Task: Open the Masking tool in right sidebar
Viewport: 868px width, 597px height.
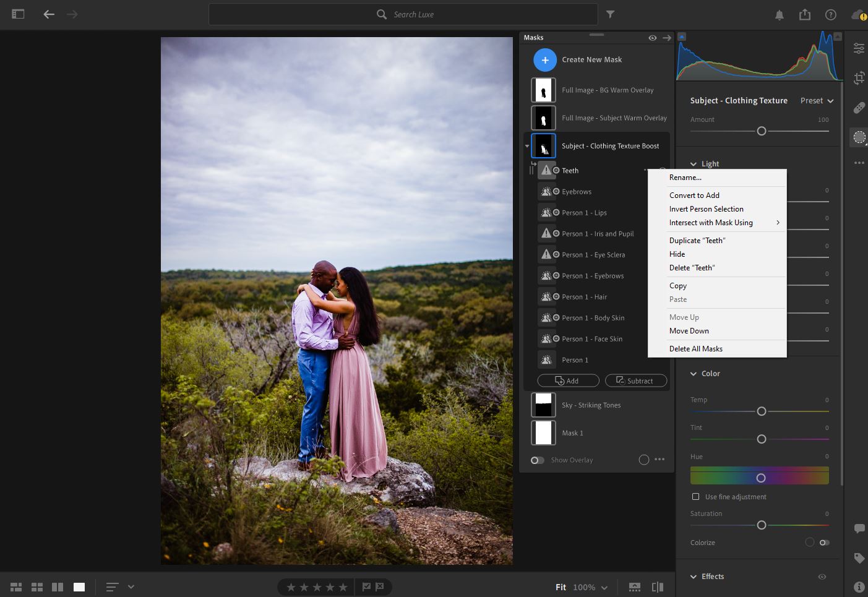Action: pyautogui.click(x=859, y=137)
